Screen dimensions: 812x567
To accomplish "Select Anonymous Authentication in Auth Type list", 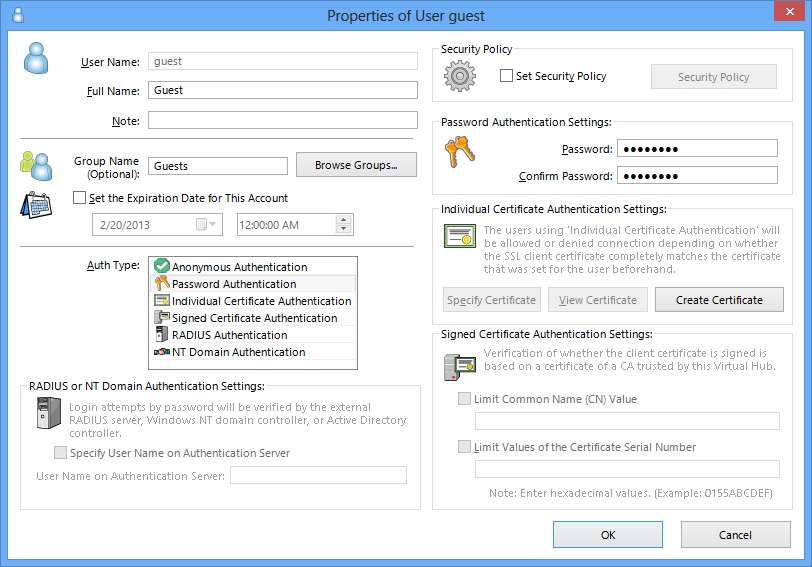I will (239, 267).
